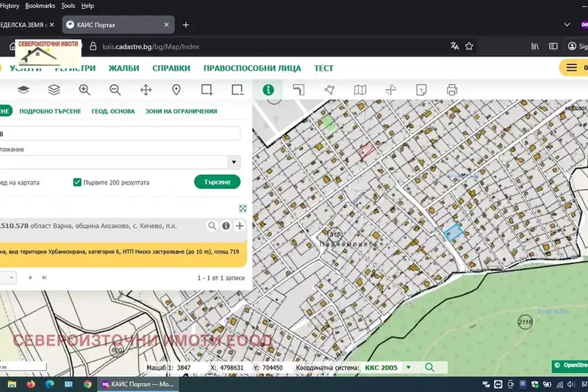Open Microsoft Edge from the taskbar
588x392 pixels.
49,384
